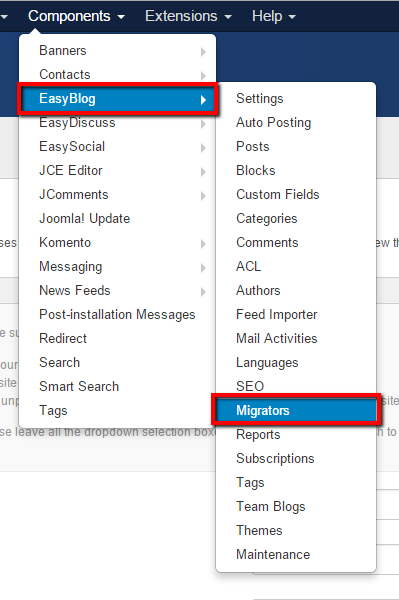Open EasyBlog Blocks
This screenshot has width=399, height=600.
296,171
